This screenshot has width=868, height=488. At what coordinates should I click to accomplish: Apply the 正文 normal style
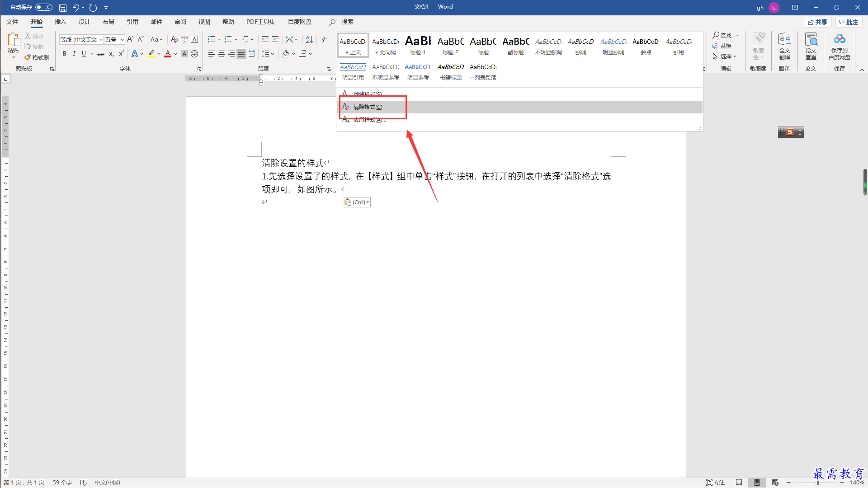coord(353,45)
